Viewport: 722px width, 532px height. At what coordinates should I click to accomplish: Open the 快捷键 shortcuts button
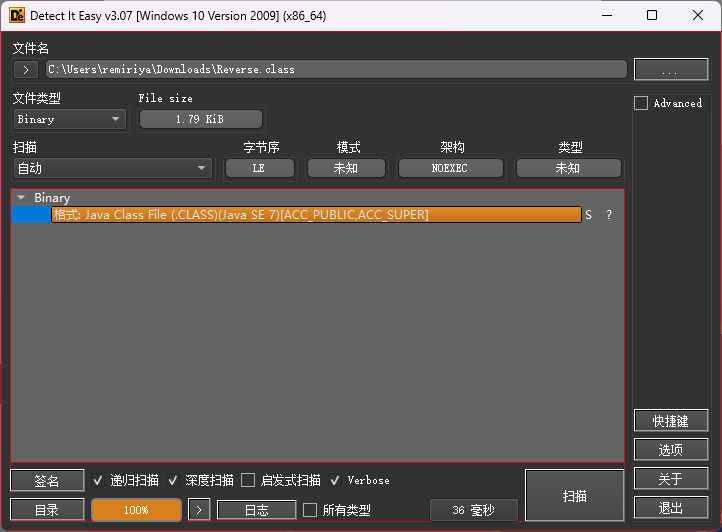[670, 421]
